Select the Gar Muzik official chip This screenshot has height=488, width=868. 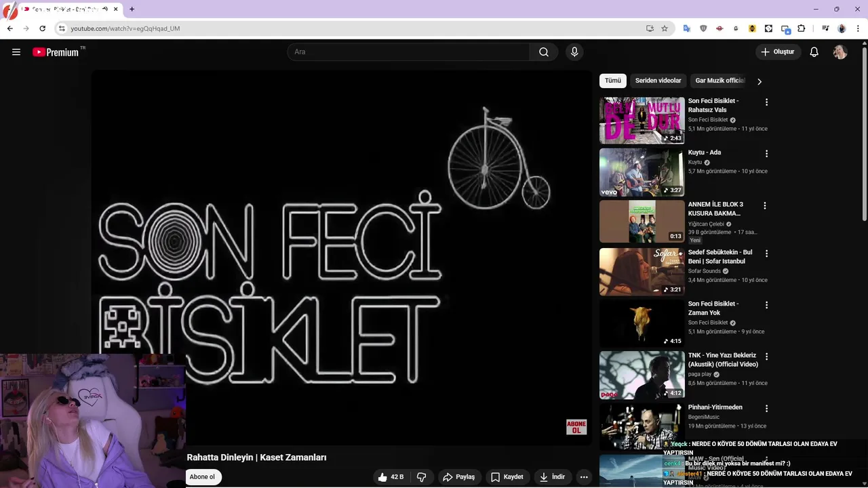[719, 81]
